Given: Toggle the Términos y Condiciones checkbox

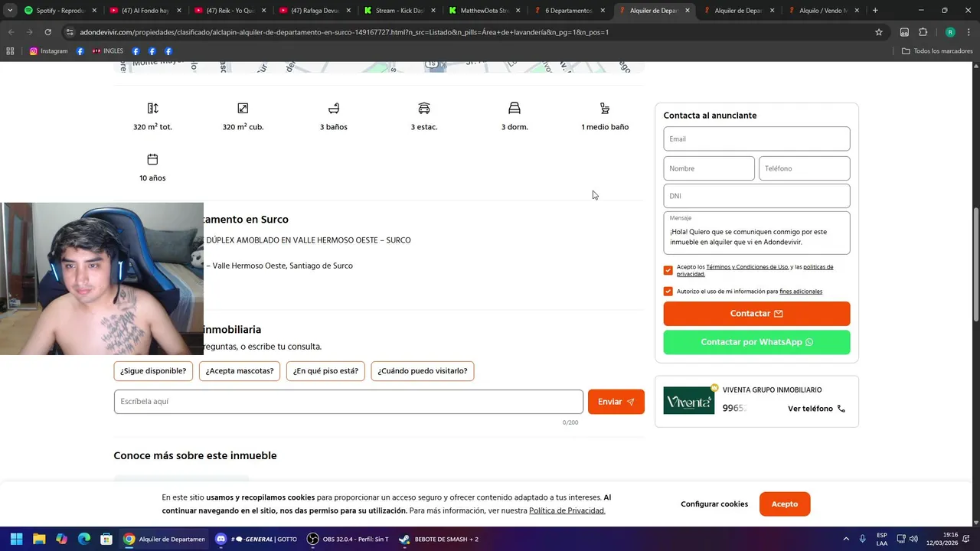Looking at the screenshot, I should coord(668,270).
